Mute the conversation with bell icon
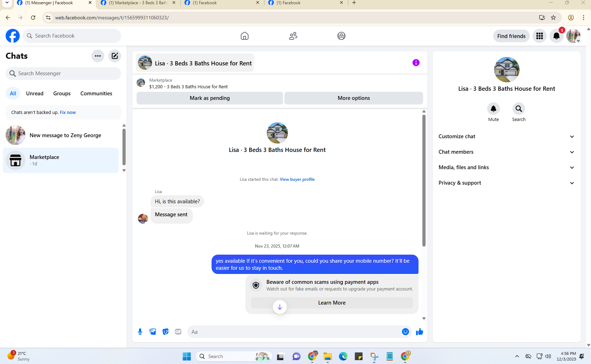This screenshot has height=364, width=591. (493, 109)
